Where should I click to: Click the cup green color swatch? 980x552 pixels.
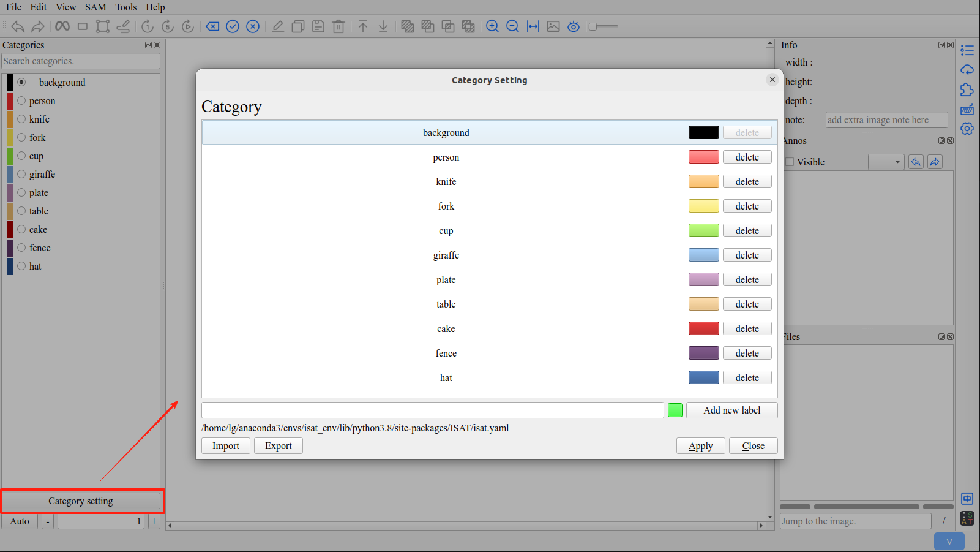703,230
